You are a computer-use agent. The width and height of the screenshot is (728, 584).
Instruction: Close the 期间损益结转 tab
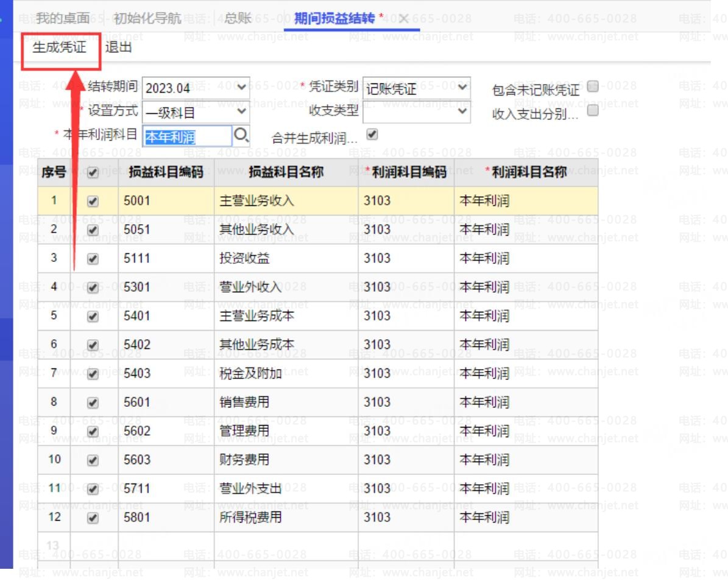pyautogui.click(x=403, y=18)
